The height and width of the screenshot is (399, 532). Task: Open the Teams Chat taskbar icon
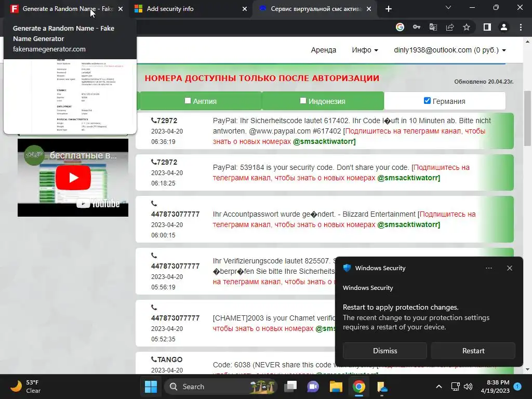tap(313, 387)
